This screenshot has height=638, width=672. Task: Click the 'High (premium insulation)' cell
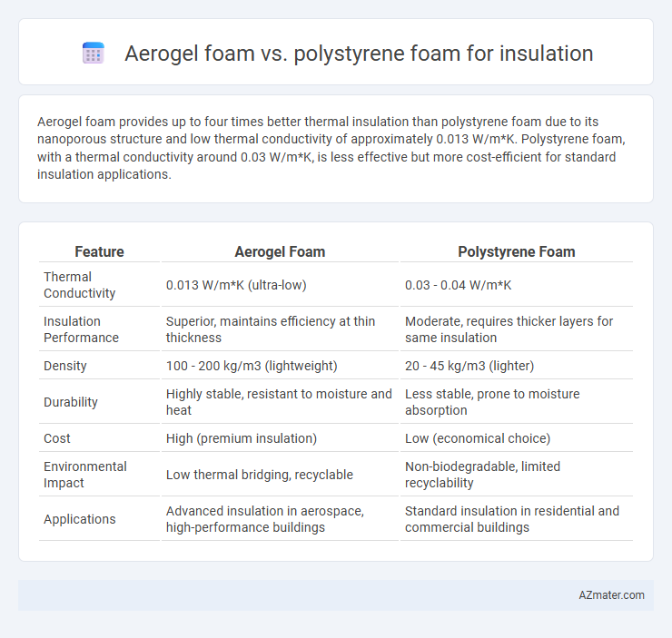pos(280,438)
